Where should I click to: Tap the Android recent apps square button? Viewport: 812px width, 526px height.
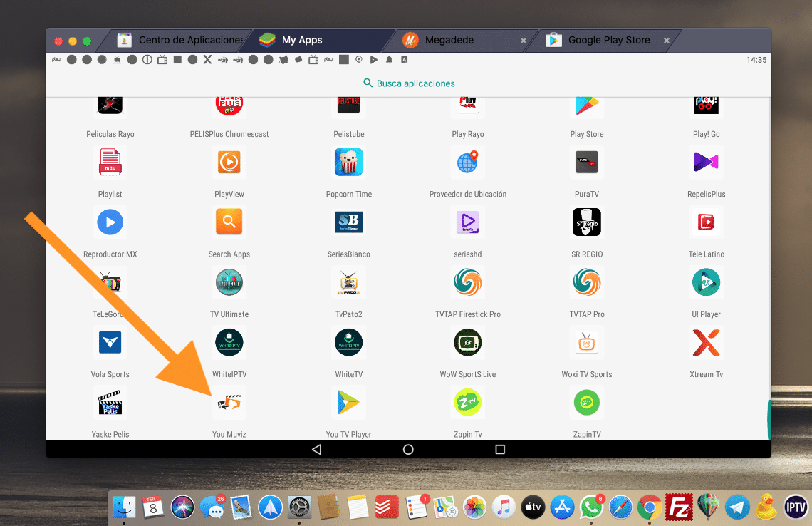500,450
